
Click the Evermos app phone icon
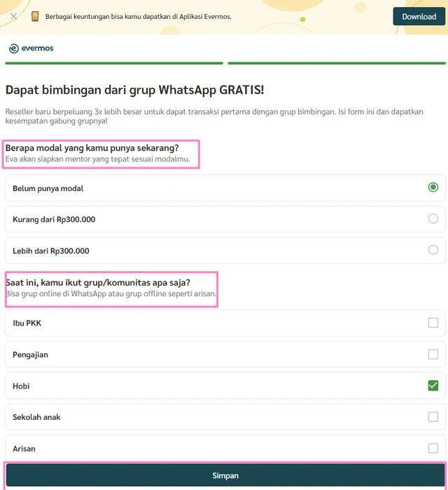pos(35,16)
